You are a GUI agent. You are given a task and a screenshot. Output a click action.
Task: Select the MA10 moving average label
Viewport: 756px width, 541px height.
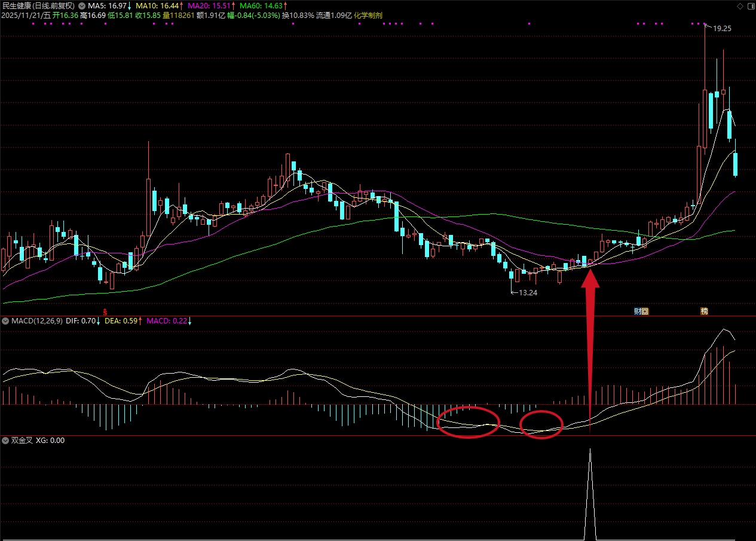(x=157, y=5)
